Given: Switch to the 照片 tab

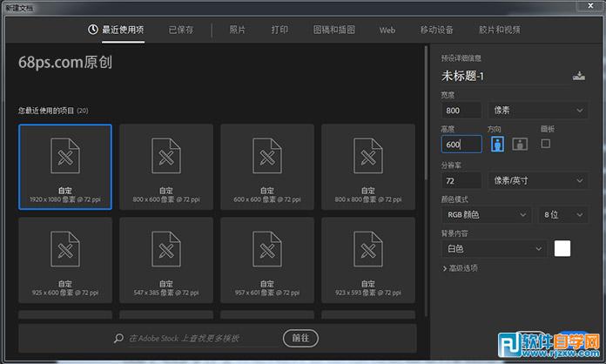Looking at the screenshot, I should [238, 30].
